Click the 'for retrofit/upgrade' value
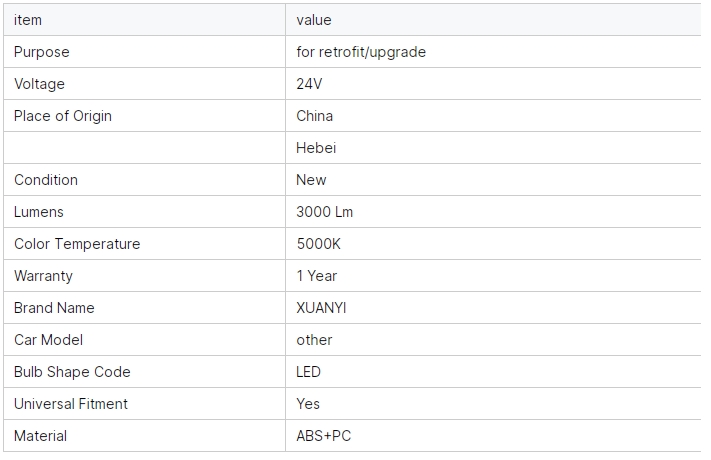 pos(361,52)
